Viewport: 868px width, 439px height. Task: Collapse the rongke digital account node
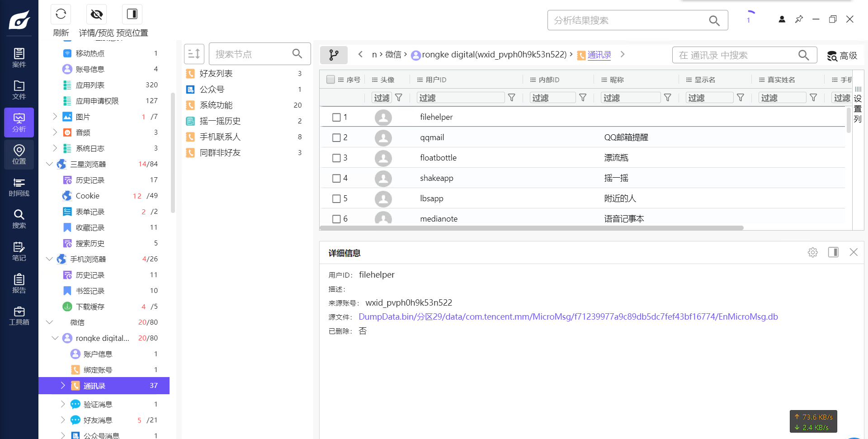click(55, 338)
